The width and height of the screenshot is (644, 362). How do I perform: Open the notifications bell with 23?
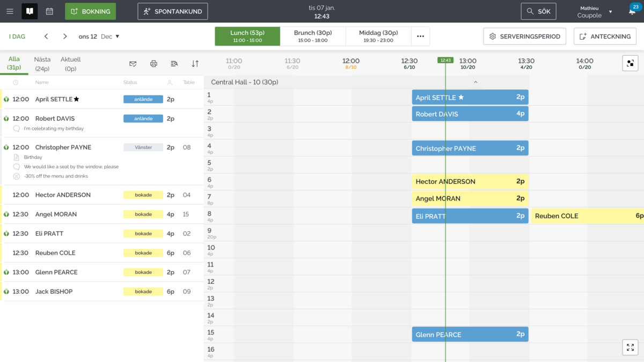(633, 11)
